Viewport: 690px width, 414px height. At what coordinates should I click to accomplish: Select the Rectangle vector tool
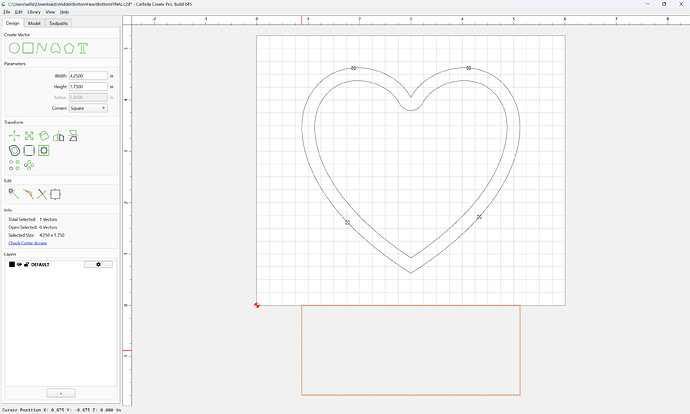28,48
